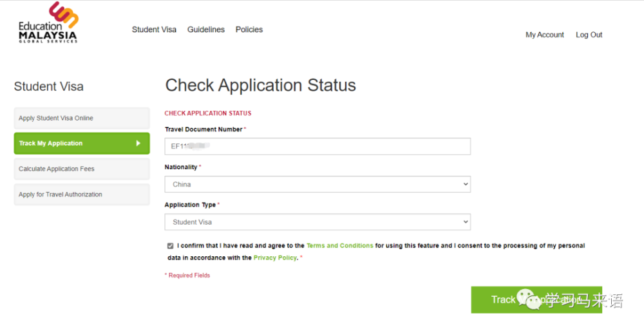Open the Privacy Policy link
The image size is (644, 329).
click(x=275, y=258)
